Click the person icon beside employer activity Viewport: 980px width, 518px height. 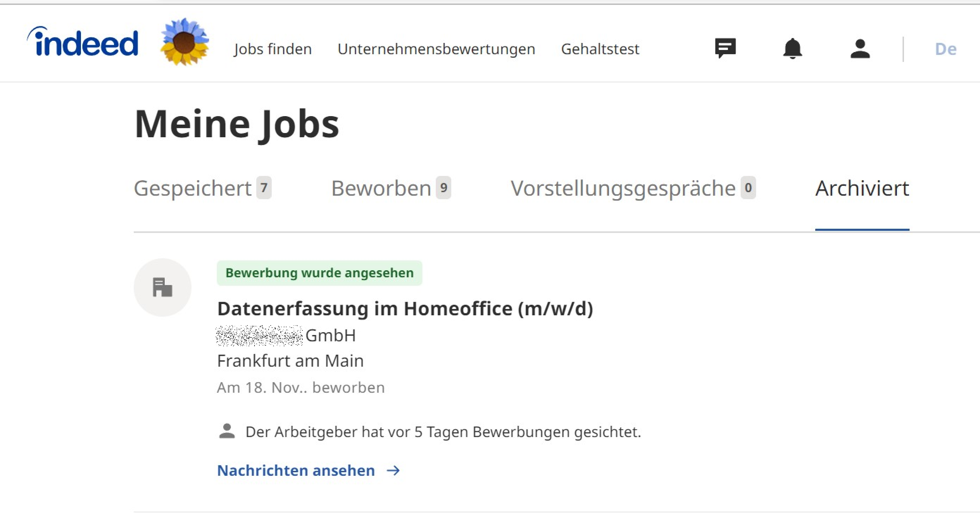click(x=227, y=431)
